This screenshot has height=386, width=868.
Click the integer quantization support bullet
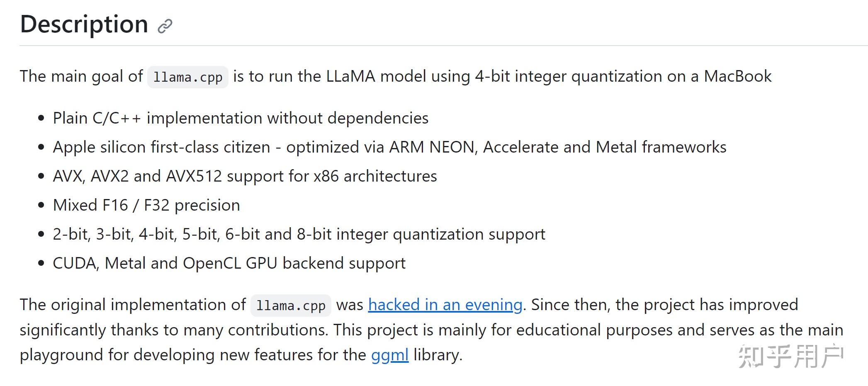coord(299,234)
